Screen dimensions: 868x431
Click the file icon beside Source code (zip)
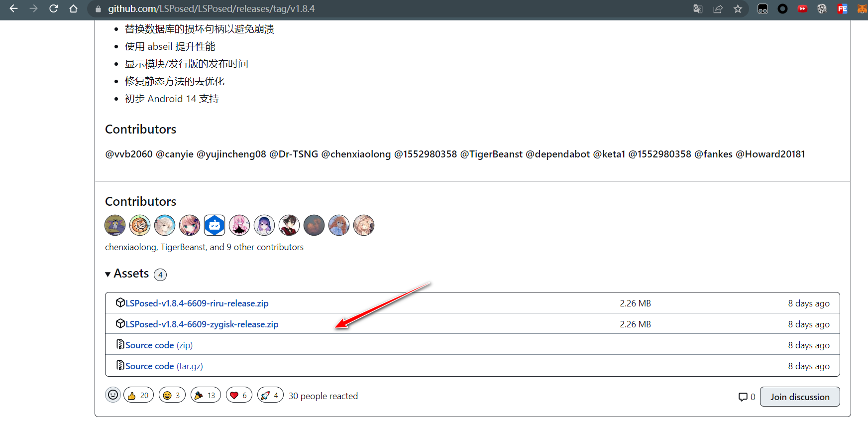tap(120, 344)
